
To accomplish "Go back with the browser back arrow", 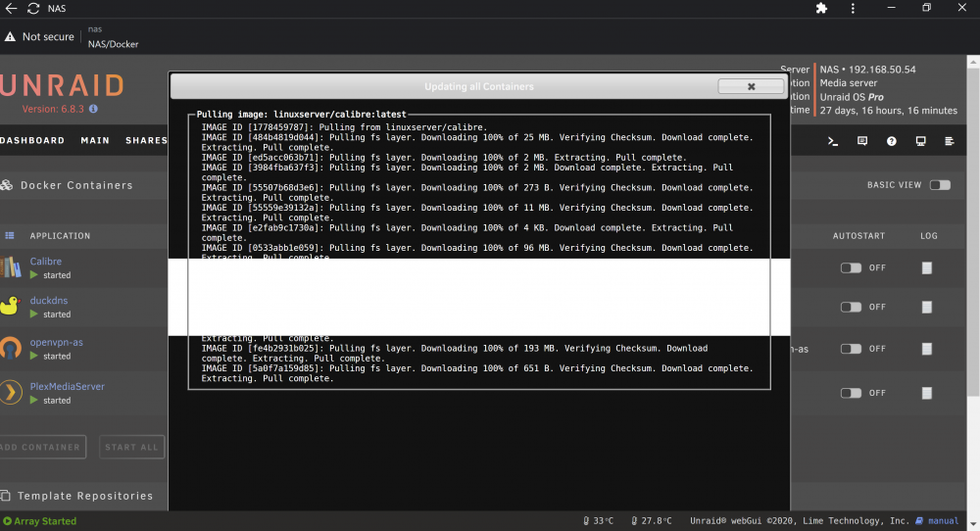I will [11, 8].
